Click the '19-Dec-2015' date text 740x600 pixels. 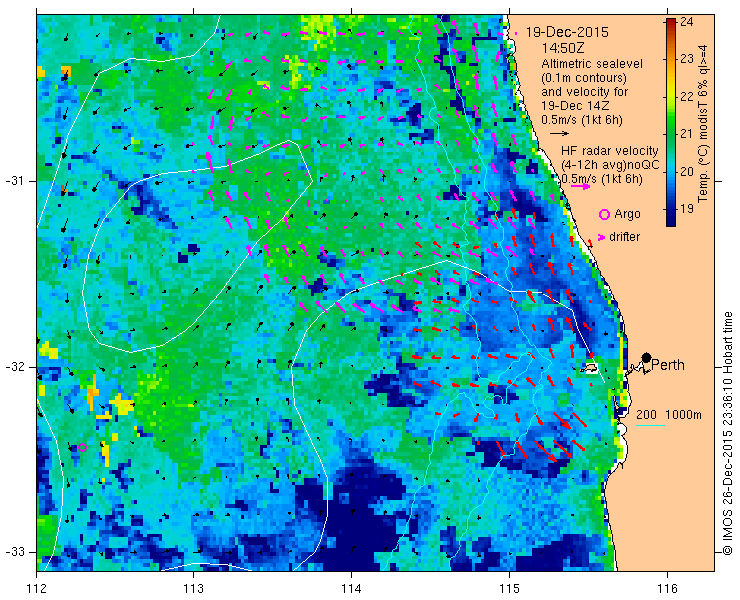(x=567, y=33)
